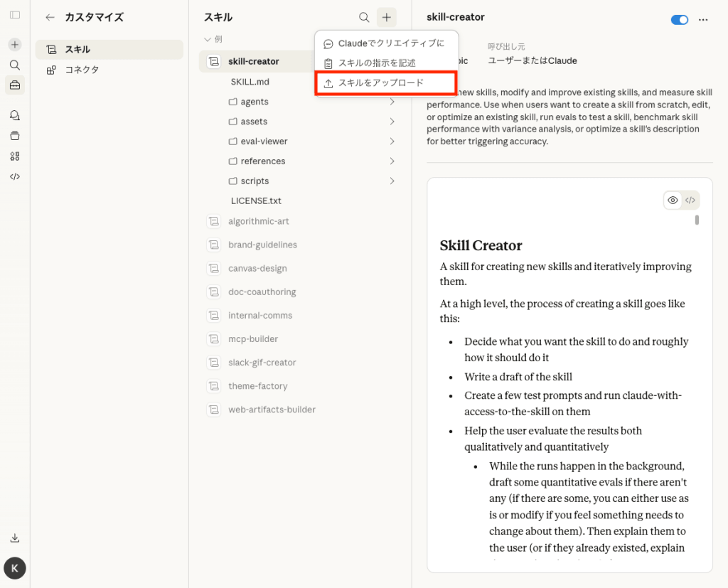Start a new chat with plus icon
This screenshot has width=728, height=588.
(15, 45)
